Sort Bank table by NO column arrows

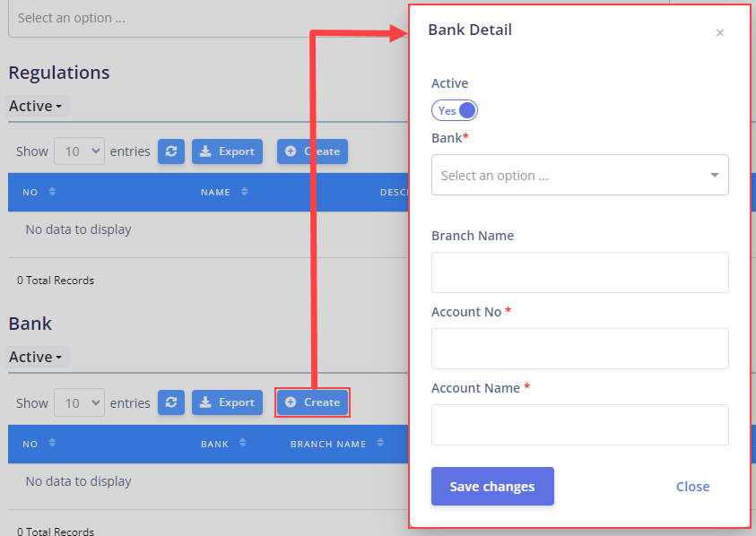click(52, 443)
